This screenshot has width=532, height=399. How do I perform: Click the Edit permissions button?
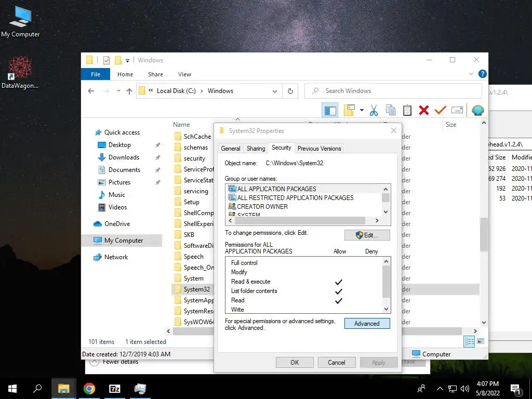(367, 235)
